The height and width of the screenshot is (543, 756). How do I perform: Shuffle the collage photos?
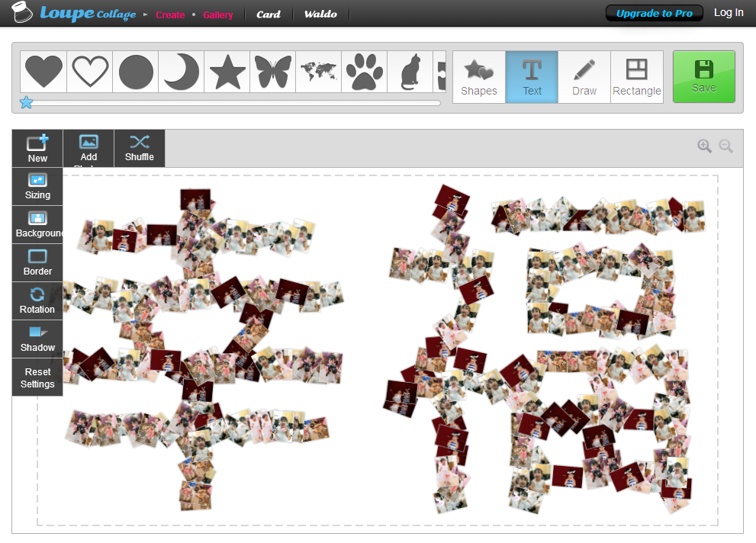[x=140, y=149]
